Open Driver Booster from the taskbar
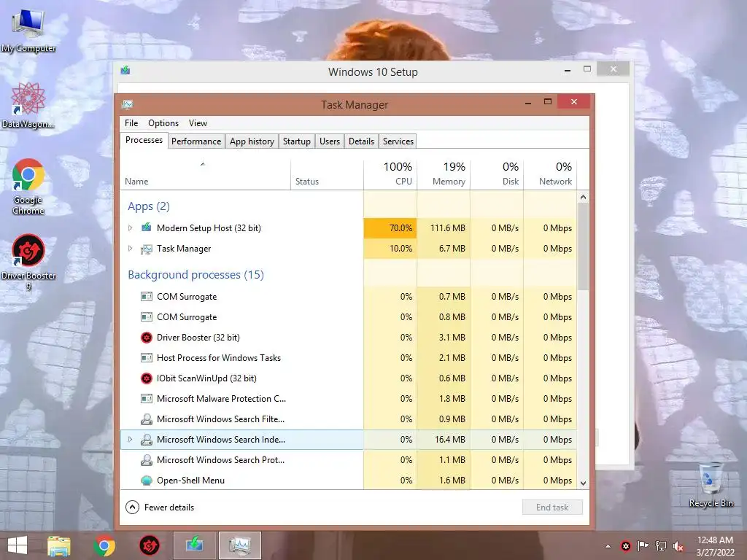The height and width of the screenshot is (560, 747). click(149, 545)
